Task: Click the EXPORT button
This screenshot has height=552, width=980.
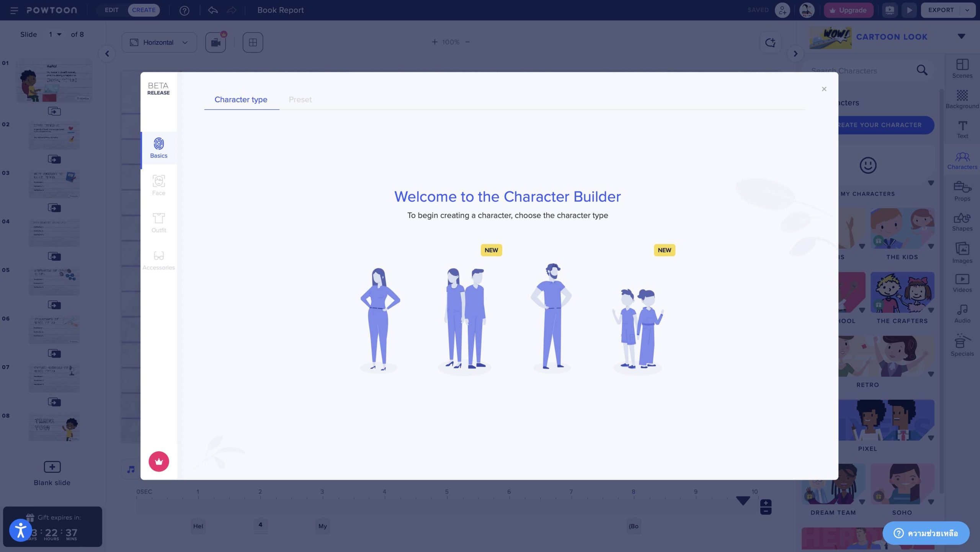Action: pos(941,10)
